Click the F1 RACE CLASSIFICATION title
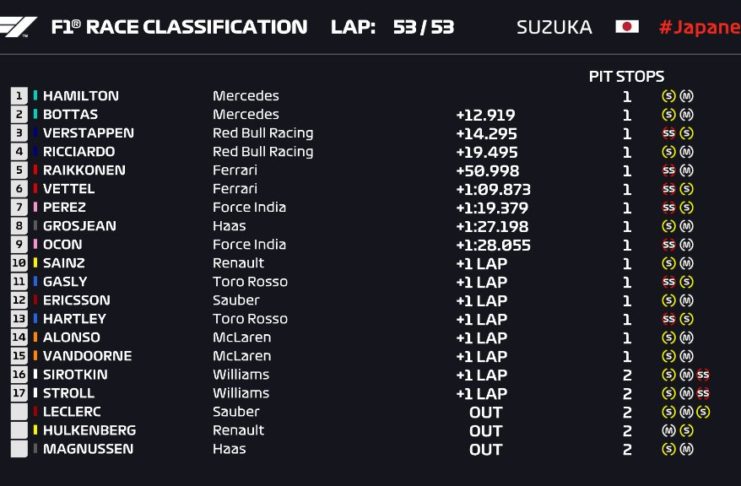The height and width of the screenshot is (486, 741). tap(179, 27)
